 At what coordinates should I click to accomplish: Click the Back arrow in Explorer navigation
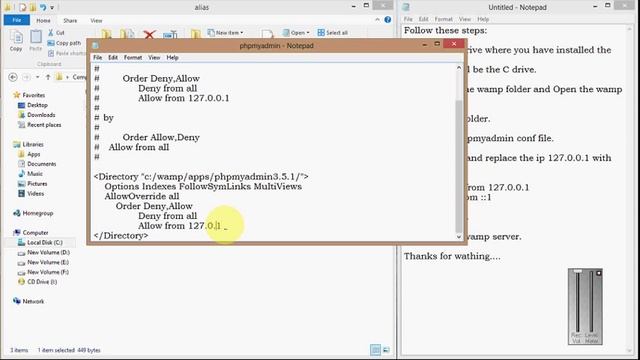coord(13,77)
